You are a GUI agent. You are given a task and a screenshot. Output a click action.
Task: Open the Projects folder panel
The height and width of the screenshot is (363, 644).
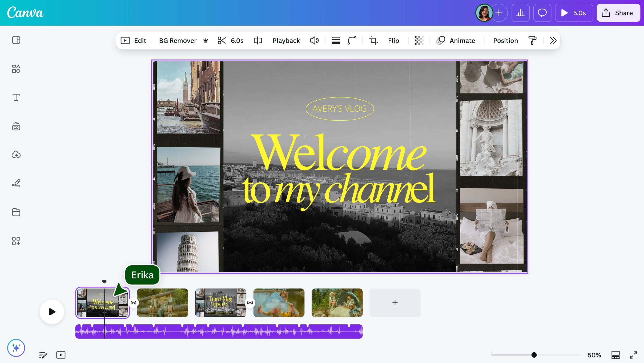[16, 212]
